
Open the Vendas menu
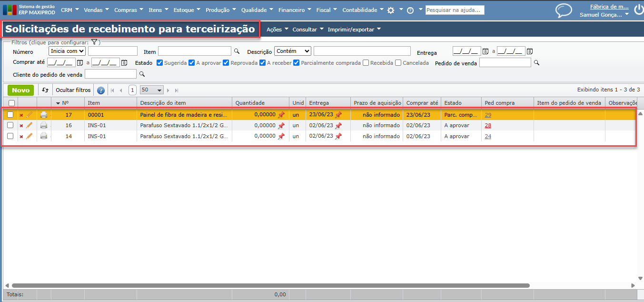[x=96, y=10]
